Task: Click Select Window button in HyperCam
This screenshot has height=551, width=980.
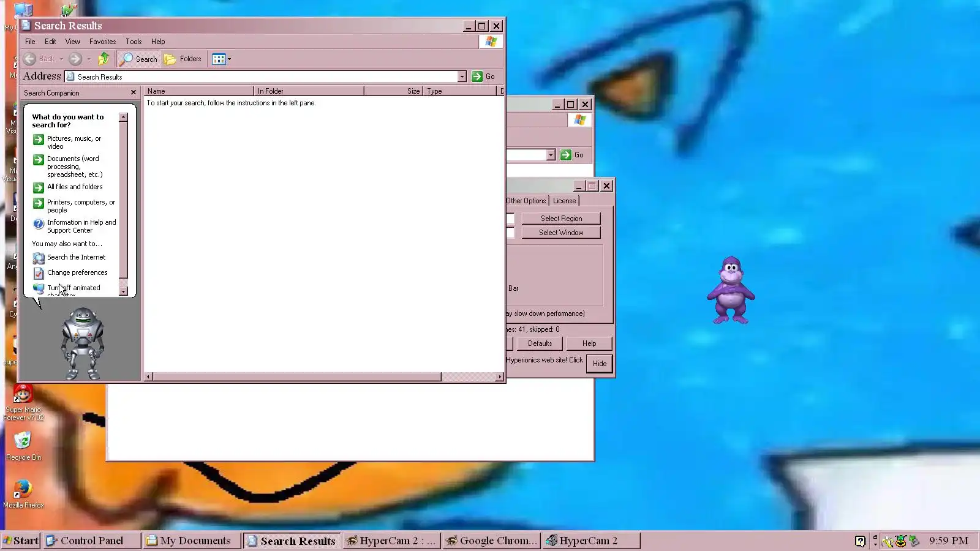Action: pos(561,233)
